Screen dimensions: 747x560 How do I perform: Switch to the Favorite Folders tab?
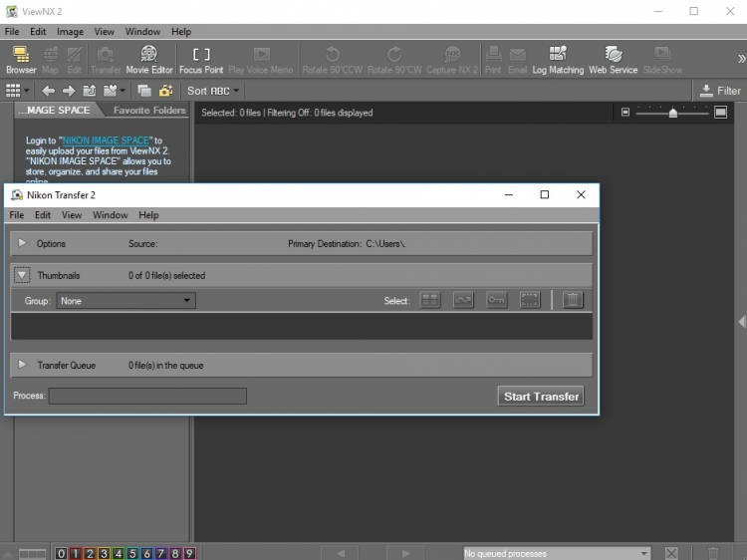click(149, 110)
